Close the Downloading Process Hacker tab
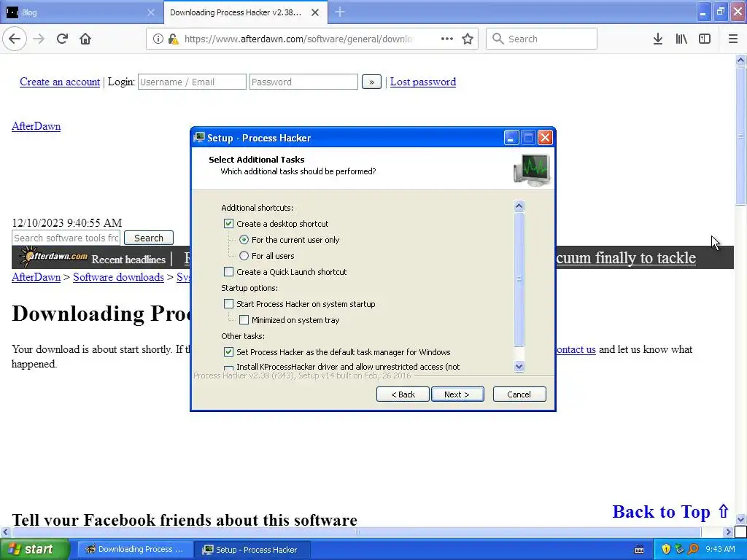This screenshot has height=560, width=747. click(x=315, y=12)
